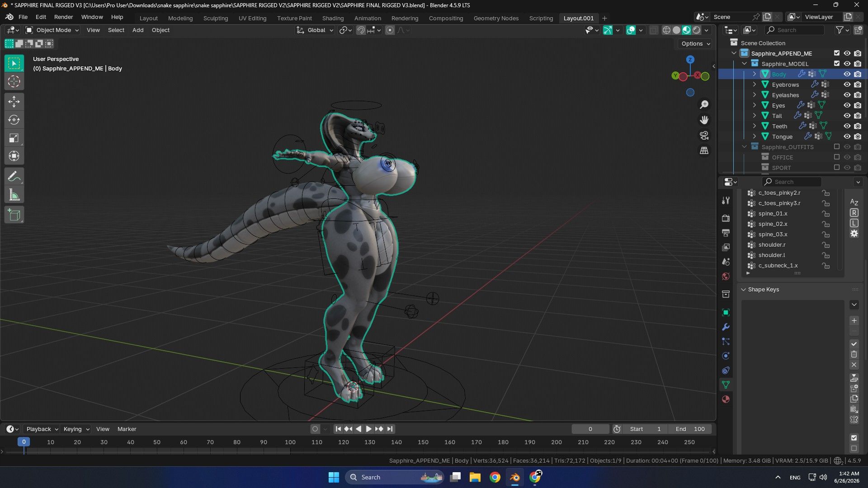Switch to rendered viewport shading

tap(697, 30)
